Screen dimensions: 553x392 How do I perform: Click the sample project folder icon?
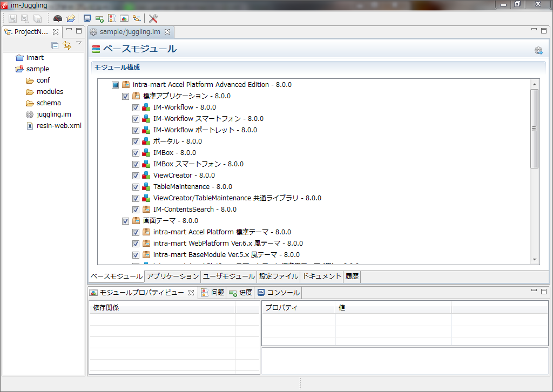[20, 69]
